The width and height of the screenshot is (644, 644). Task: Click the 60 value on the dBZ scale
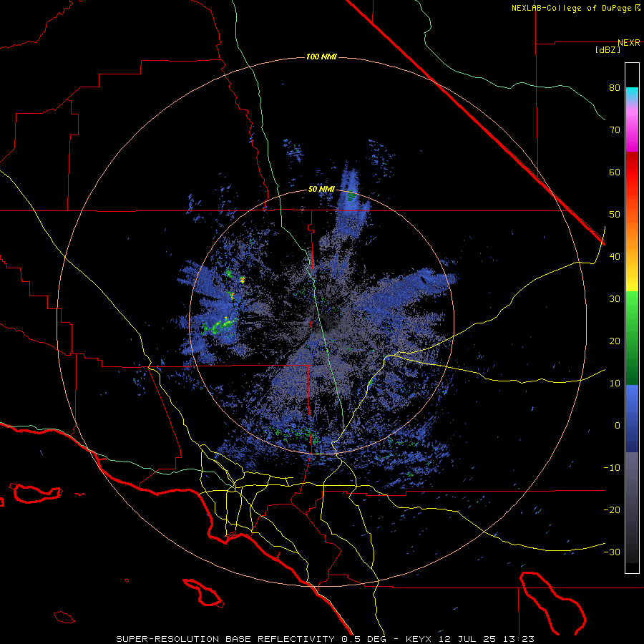[x=615, y=172]
